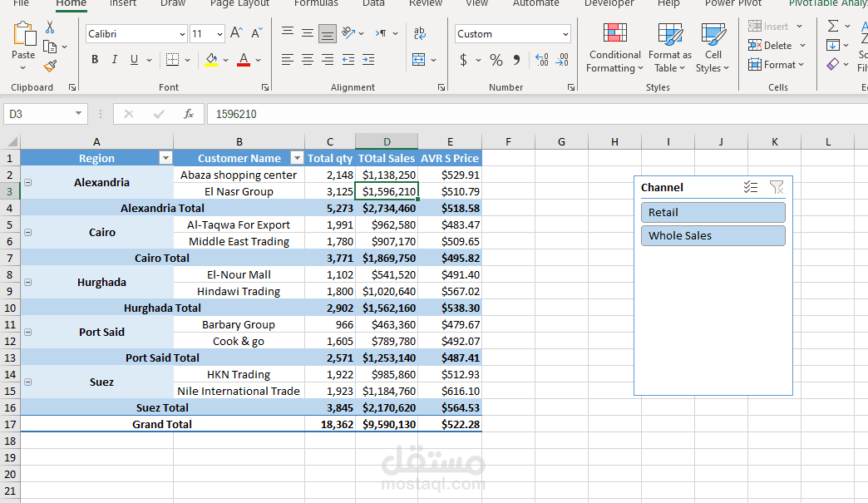This screenshot has height=503, width=868.
Task: Open the Custom number format dropdown
Action: 565,34
